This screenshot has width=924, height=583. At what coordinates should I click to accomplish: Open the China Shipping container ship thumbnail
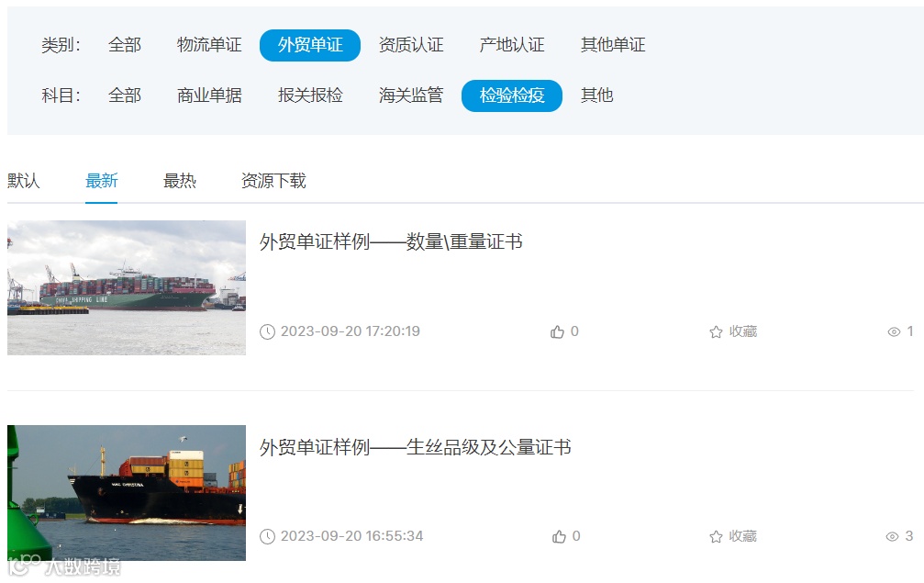[126, 287]
